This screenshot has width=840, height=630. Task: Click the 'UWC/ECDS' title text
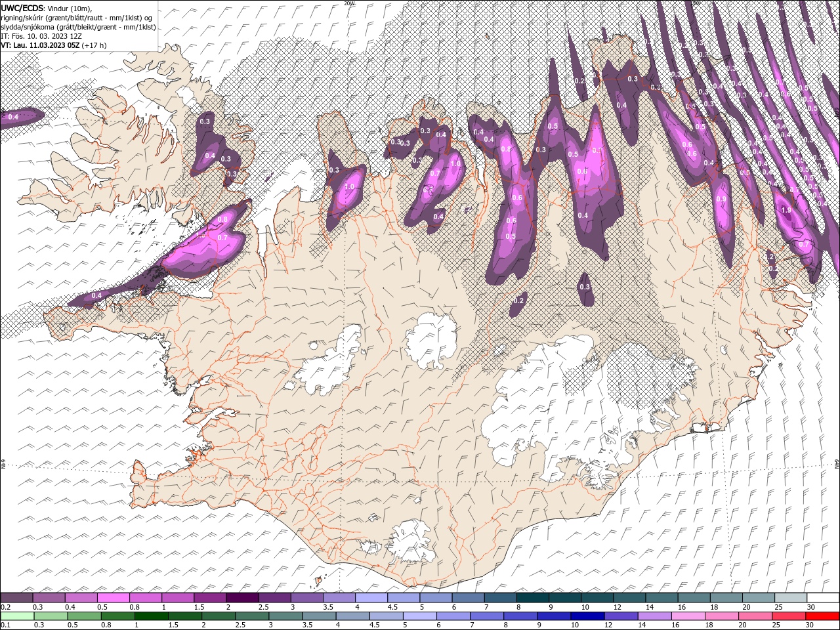click(22, 7)
